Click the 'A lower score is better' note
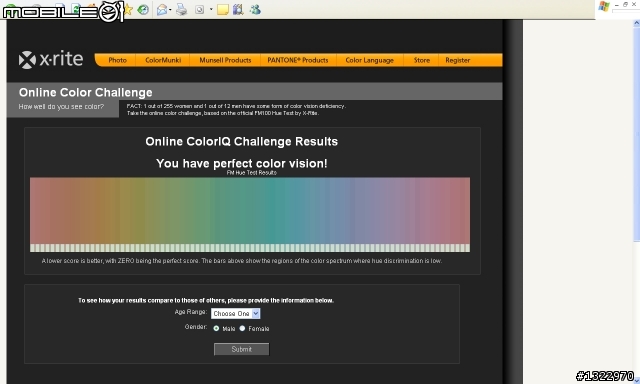The image size is (640, 384). pos(242,261)
